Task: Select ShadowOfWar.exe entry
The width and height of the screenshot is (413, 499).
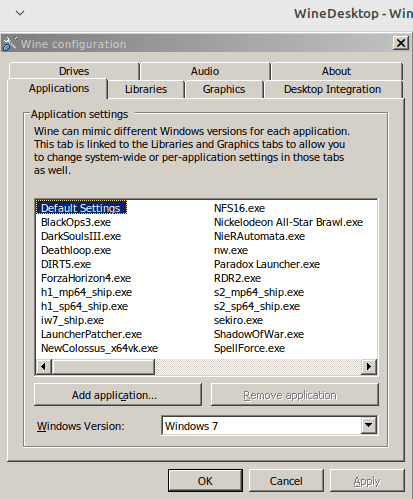Action: pos(259,334)
